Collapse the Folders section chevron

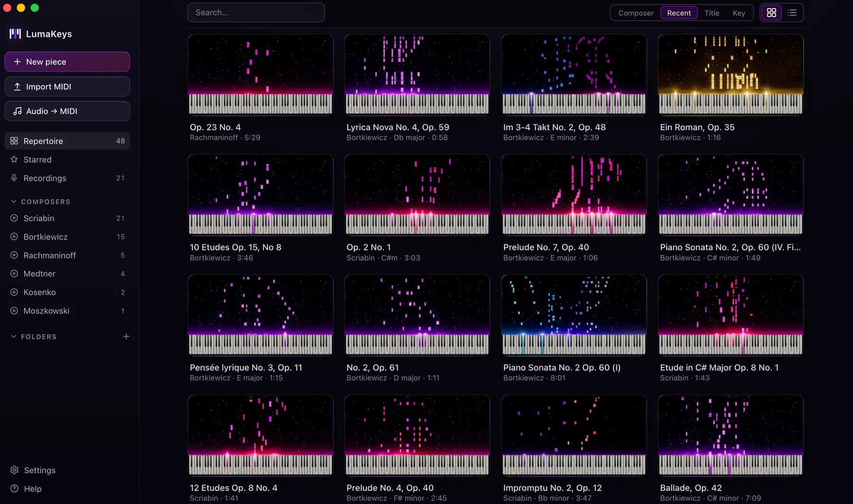[x=14, y=336]
